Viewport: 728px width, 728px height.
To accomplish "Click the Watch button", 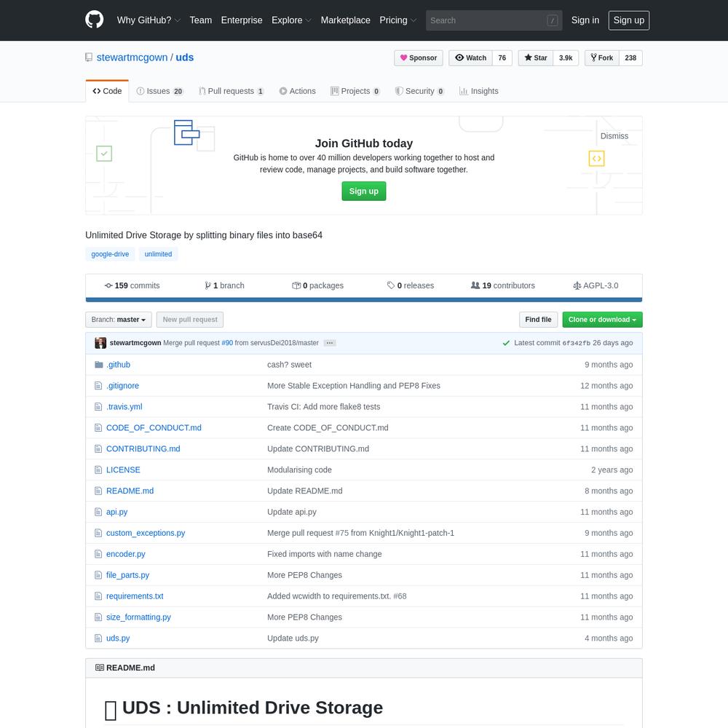I will tap(471, 58).
